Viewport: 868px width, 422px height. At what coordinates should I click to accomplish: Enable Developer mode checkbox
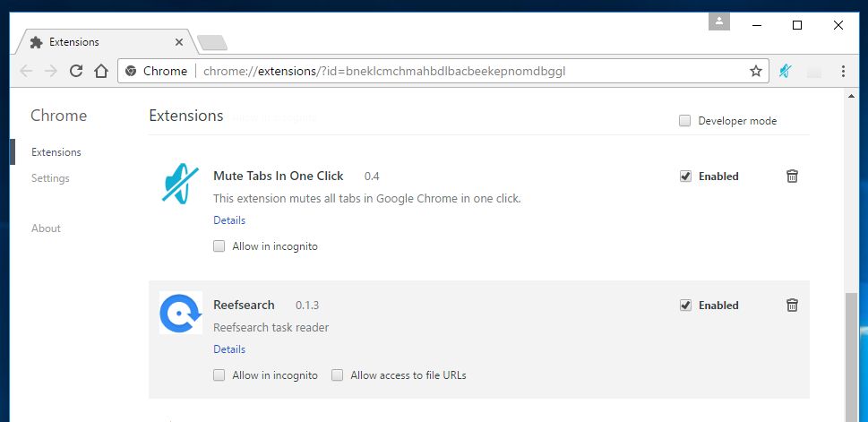coord(684,121)
